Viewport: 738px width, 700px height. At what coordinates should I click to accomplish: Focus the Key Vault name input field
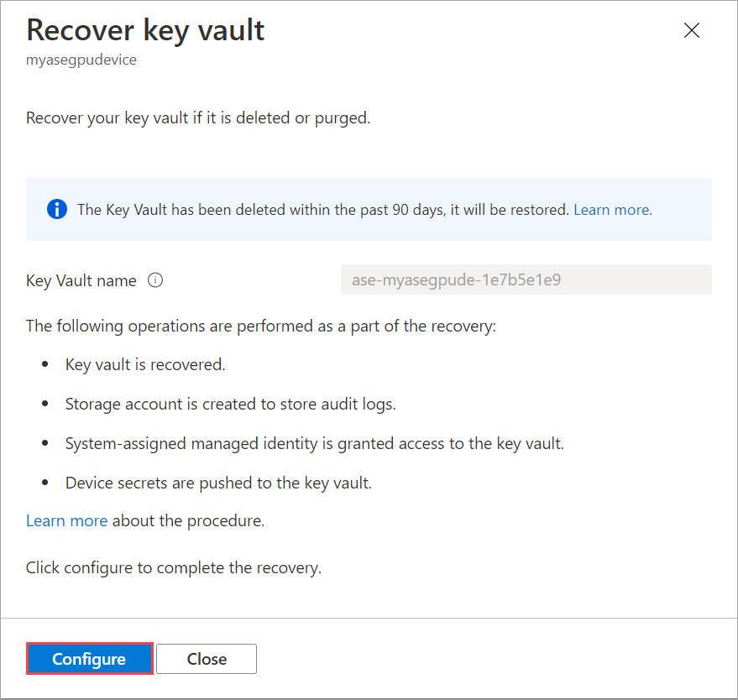coord(526,280)
